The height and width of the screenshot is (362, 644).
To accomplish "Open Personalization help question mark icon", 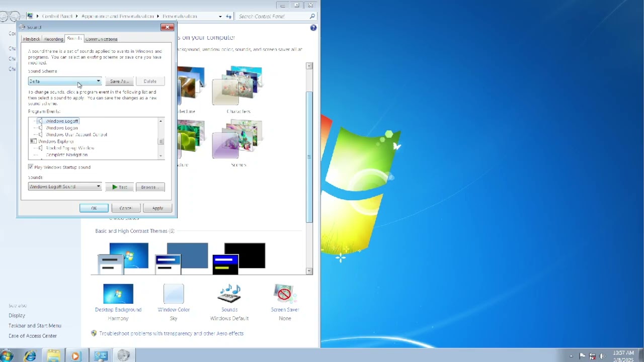I will (x=313, y=28).
